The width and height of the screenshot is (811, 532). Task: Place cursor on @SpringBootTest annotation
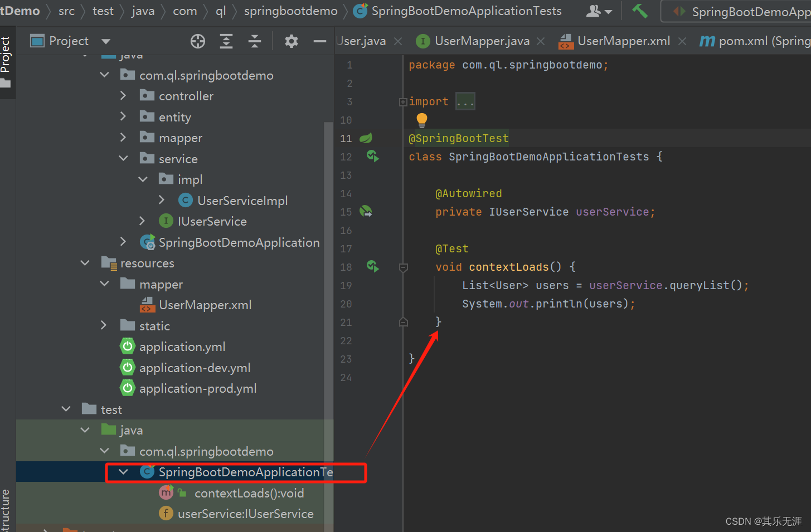pos(459,138)
